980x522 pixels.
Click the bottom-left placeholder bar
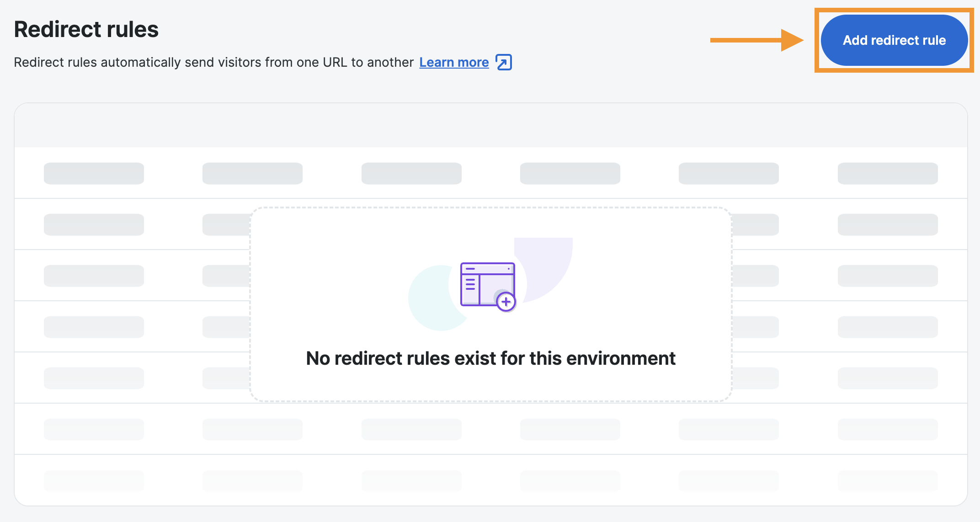[93, 480]
